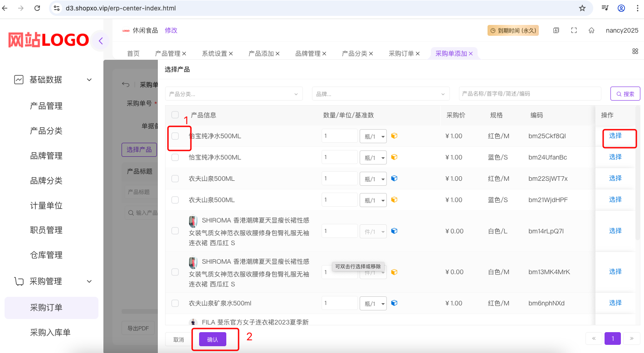Focus the product name search field

[530, 94]
